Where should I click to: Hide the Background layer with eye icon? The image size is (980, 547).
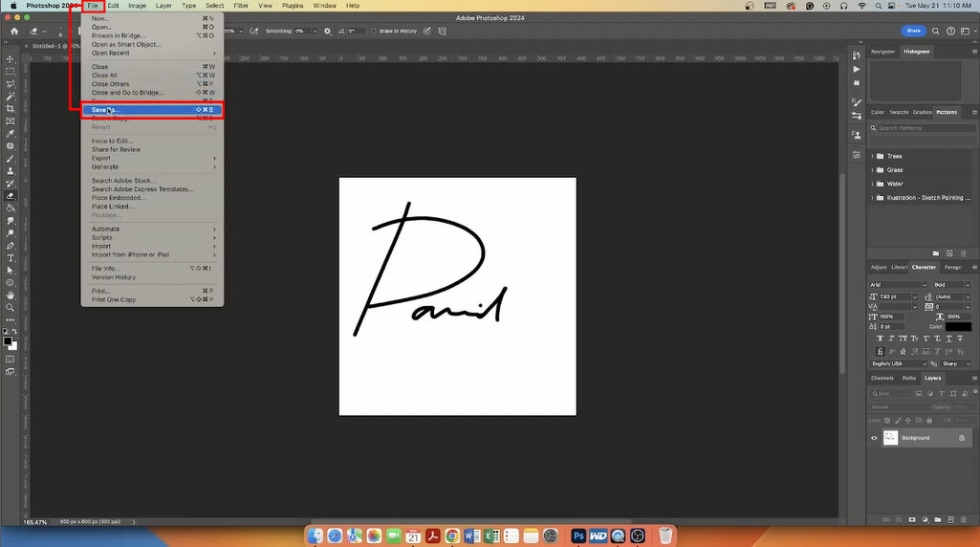(x=874, y=438)
